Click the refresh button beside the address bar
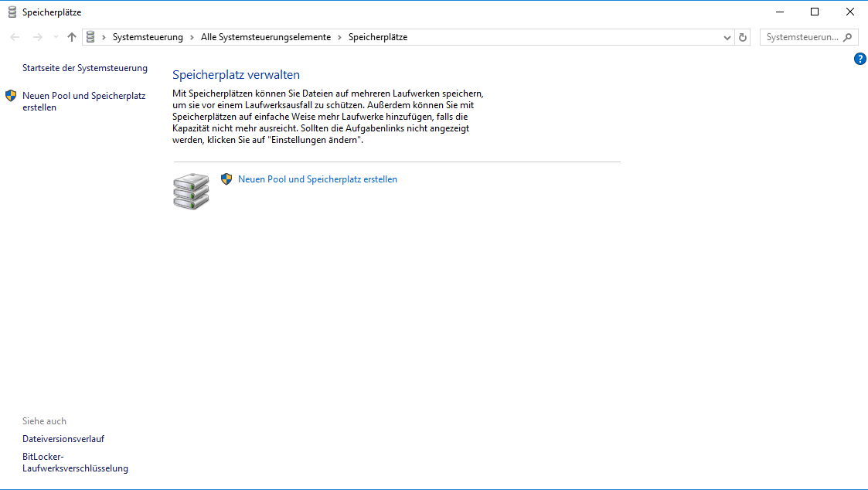Image resolution: width=868 pixels, height=490 pixels. pyautogui.click(x=743, y=37)
